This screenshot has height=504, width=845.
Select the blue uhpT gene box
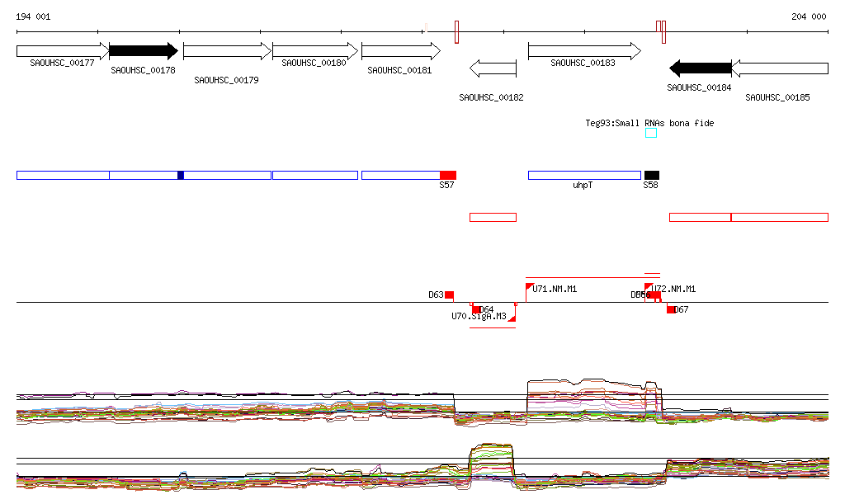(x=585, y=175)
